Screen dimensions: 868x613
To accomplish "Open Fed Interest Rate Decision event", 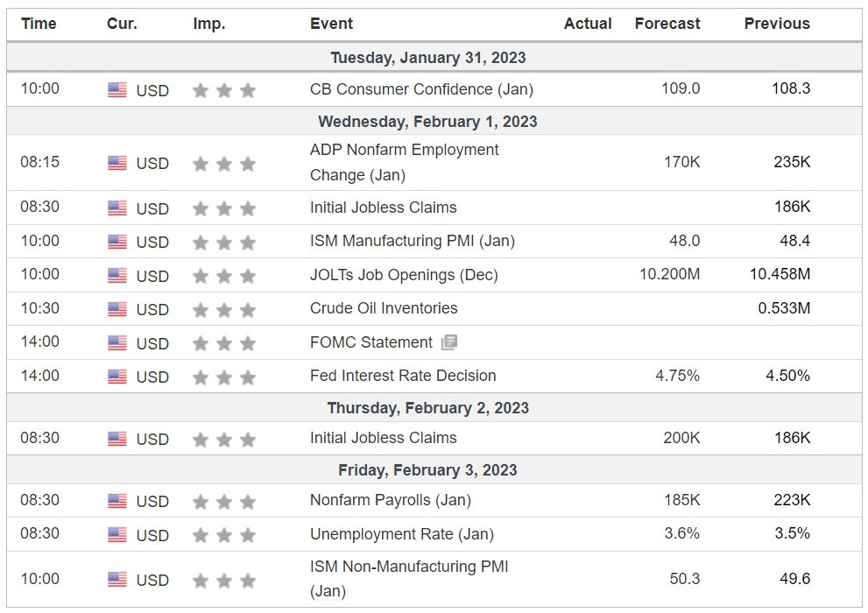I will 403,376.
